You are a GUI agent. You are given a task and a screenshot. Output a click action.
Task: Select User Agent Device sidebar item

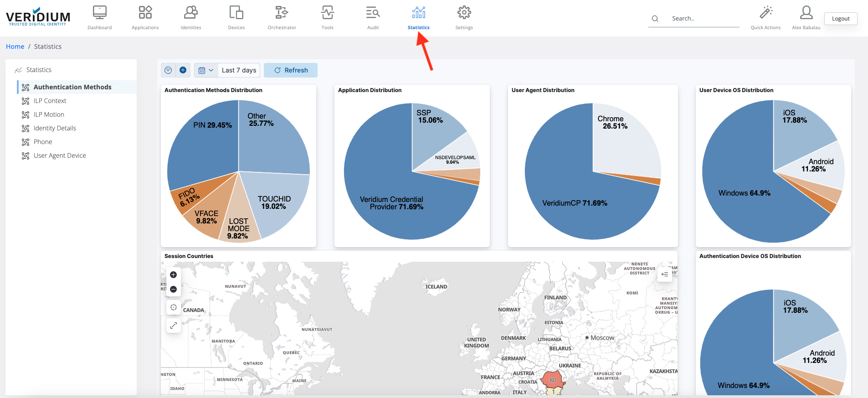pos(60,155)
